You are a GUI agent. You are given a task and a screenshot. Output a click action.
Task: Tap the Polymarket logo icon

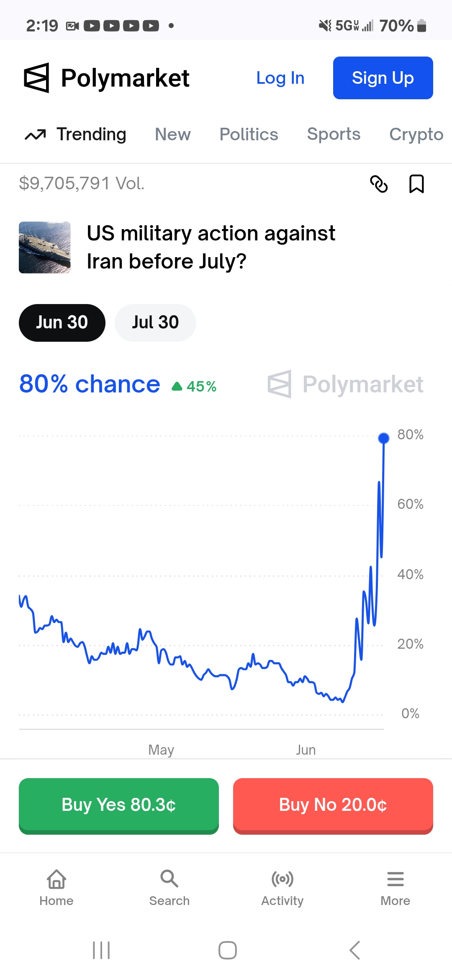36,78
